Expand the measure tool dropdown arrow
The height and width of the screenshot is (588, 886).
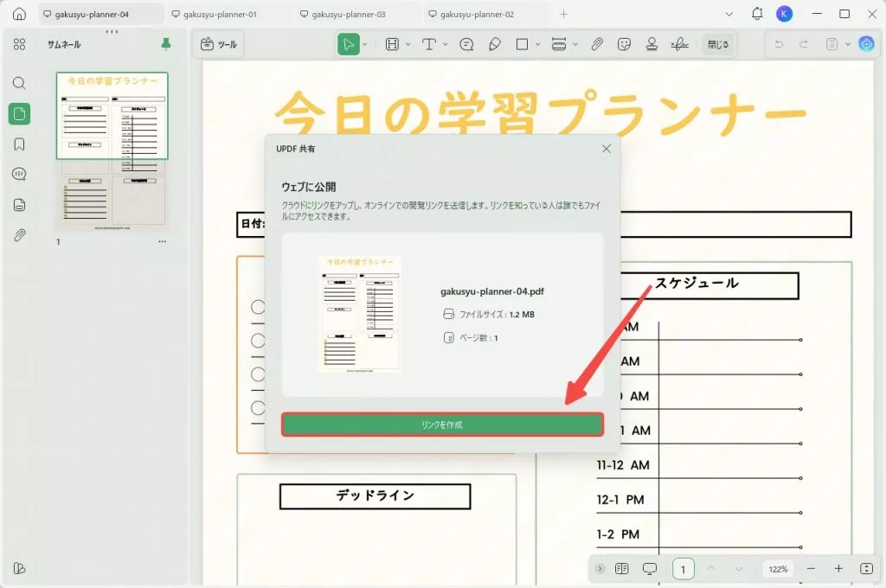tap(575, 44)
